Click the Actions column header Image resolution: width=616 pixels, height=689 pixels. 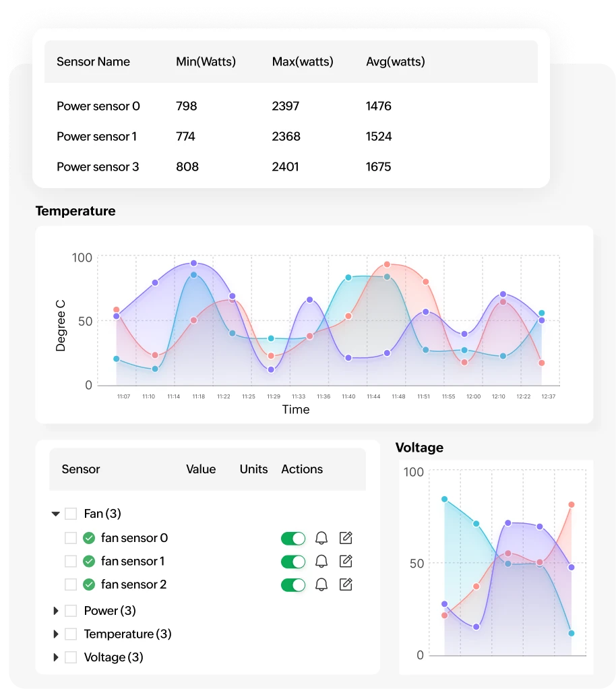tap(301, 469)
